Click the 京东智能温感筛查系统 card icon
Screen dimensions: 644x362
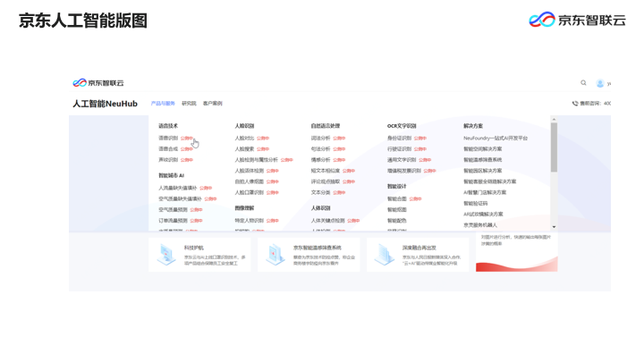point(275,255)
